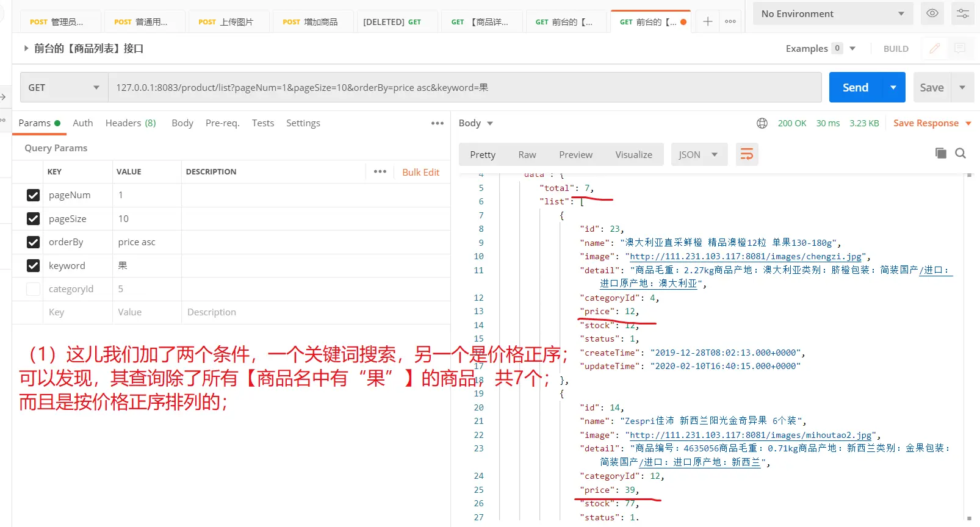Copy response with the copy icon

[x=940, y=153]
